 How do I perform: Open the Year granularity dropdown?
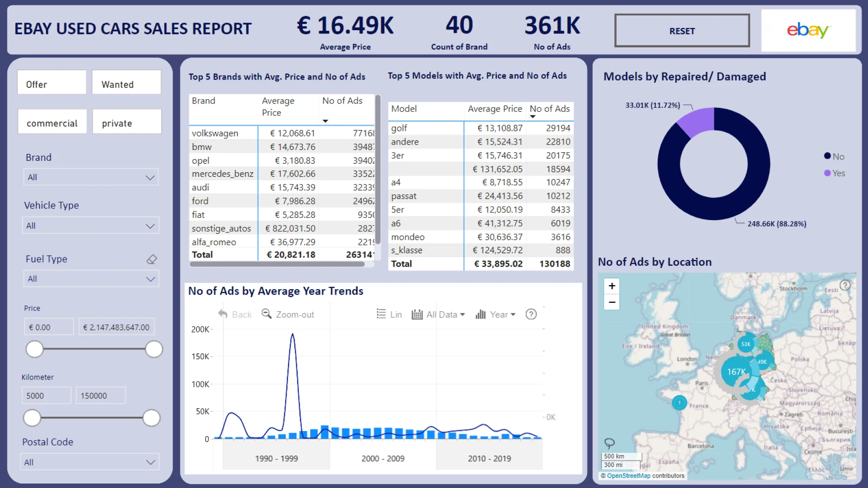495,314
